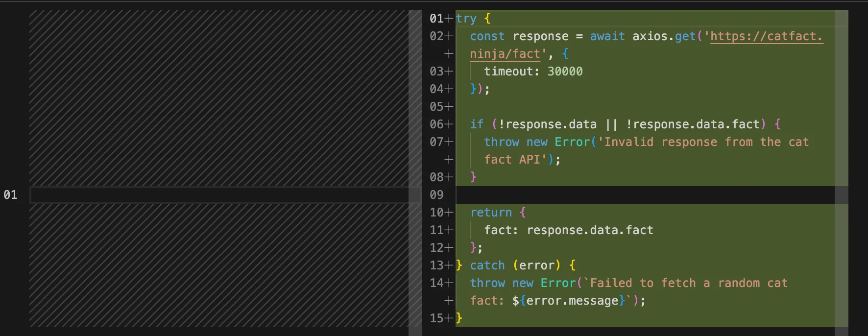The width and height of the screenshot is (868, 336).
Task: Click the 'try {' line in added code
Action: click(x=473, y=19)
